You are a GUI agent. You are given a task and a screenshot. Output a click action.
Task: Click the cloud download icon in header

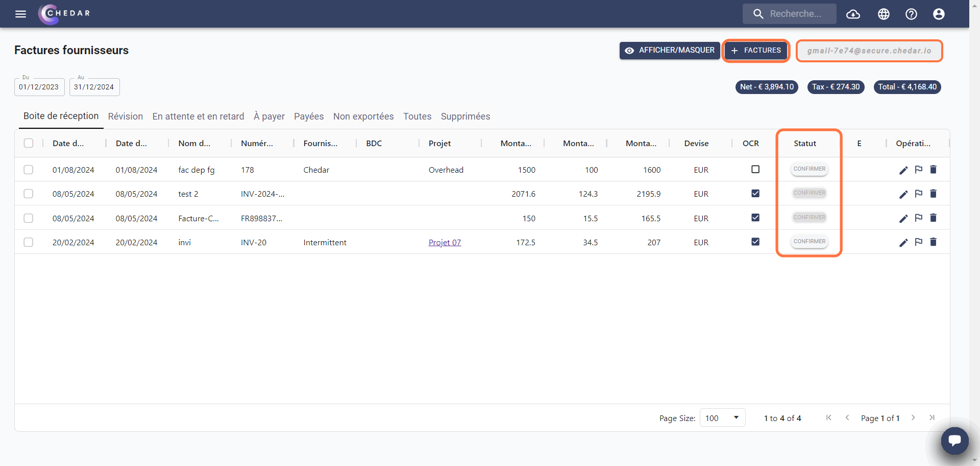pos(853,14)
